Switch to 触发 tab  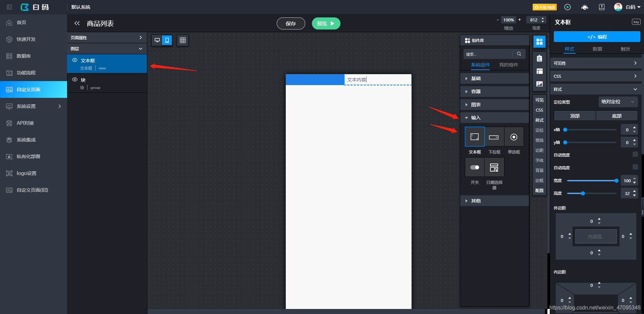625,49
